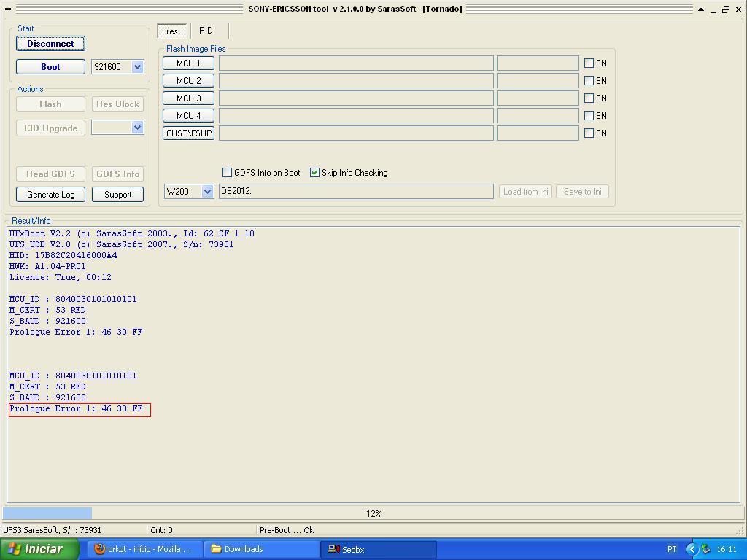747x560 pixels.
Task: Enable the EN checkbox for MCU 2
Action: (x=589, y=80)
